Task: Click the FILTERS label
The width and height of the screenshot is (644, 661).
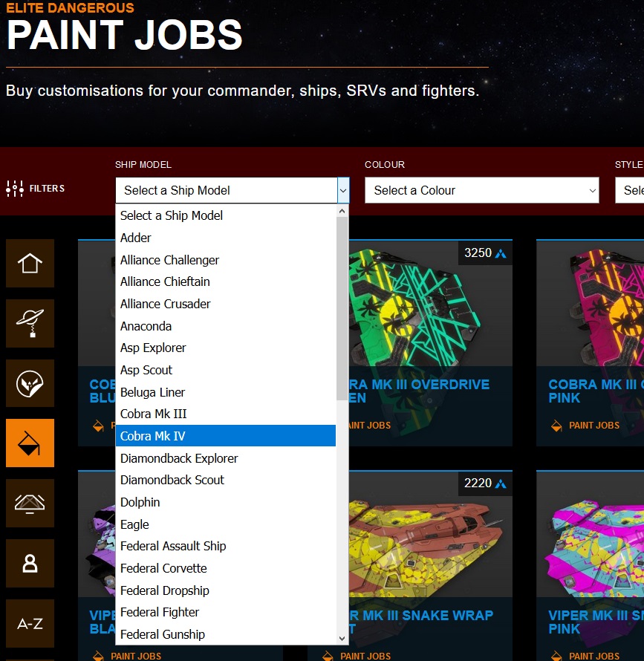Action: [47, 189]
